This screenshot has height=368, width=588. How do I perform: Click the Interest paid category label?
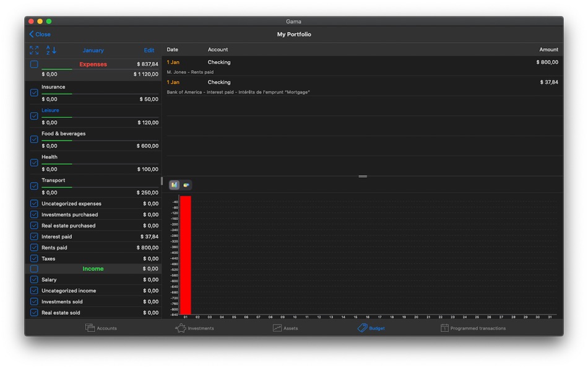[56, 237]
